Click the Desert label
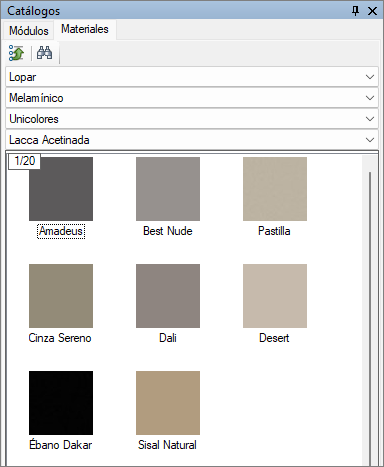This screenshot has height=467, width=384. (274, 338)
